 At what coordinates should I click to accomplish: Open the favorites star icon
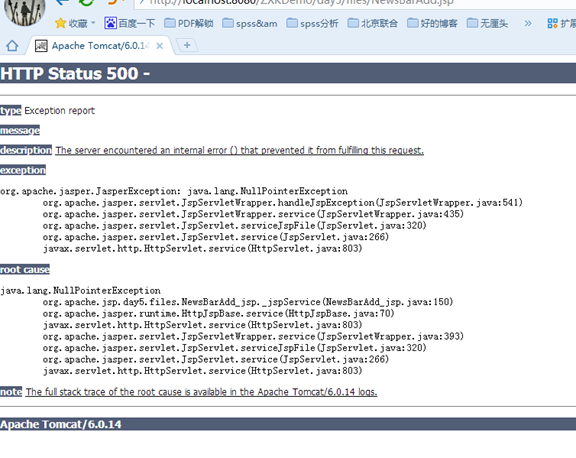60,24
